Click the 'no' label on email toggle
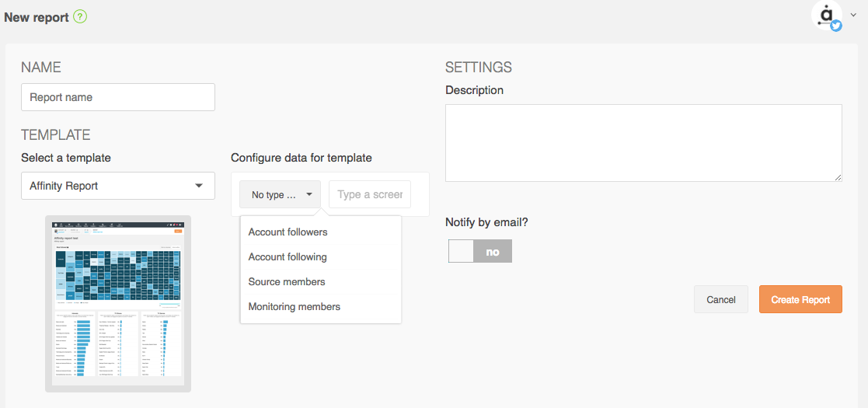This screenshot has height=408, width=868. (x=492, y=252)
